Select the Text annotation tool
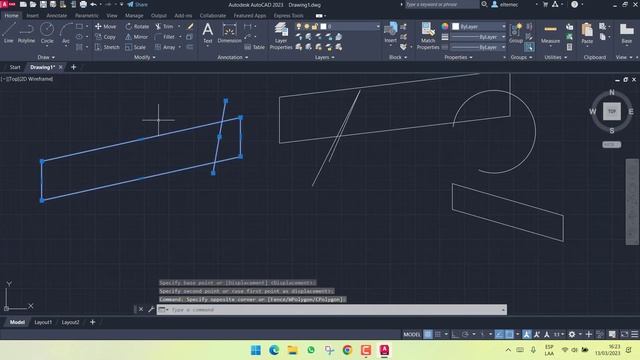The height and width of the screenshot is (360, 640). click(208, 33)
